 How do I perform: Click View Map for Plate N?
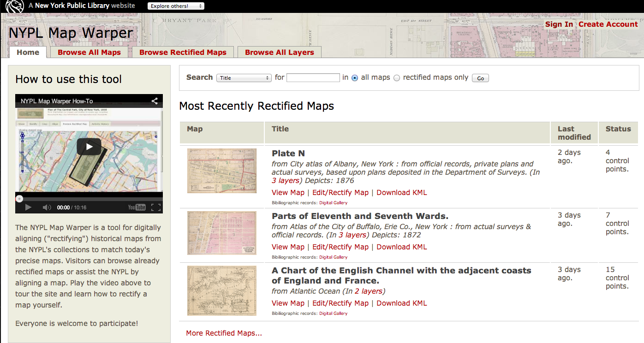coord(288,192)
